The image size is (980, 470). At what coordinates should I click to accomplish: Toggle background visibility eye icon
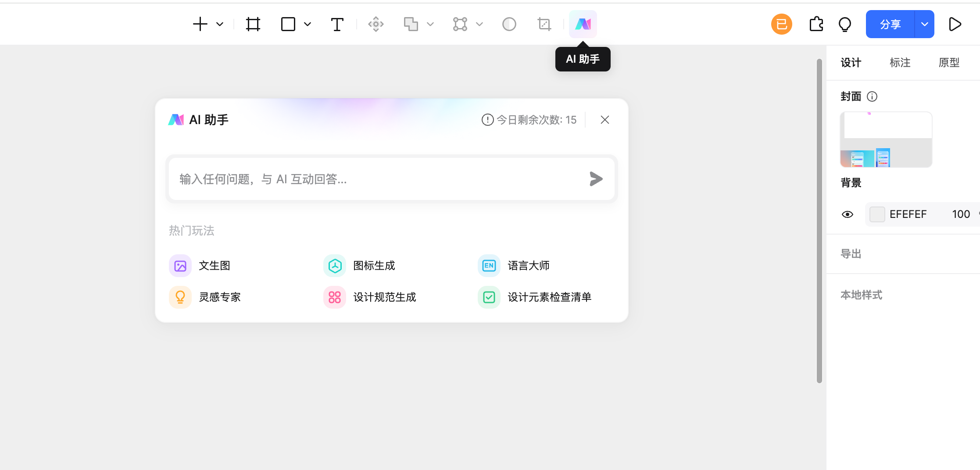848,214
